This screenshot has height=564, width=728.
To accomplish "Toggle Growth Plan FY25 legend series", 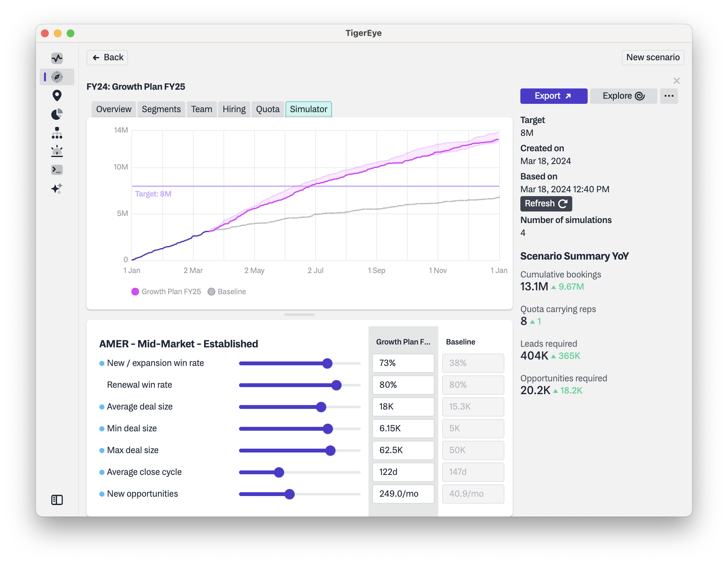I will click(166, 292).
